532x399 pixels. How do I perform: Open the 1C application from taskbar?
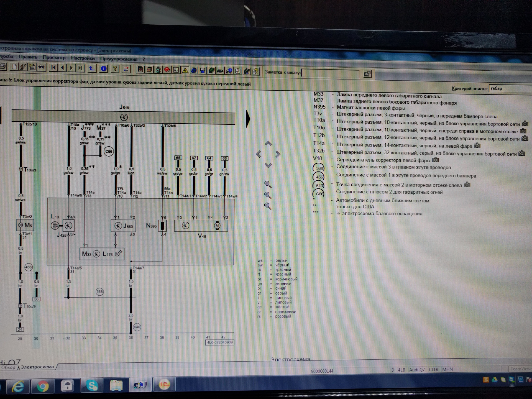(x=164, y=385)
